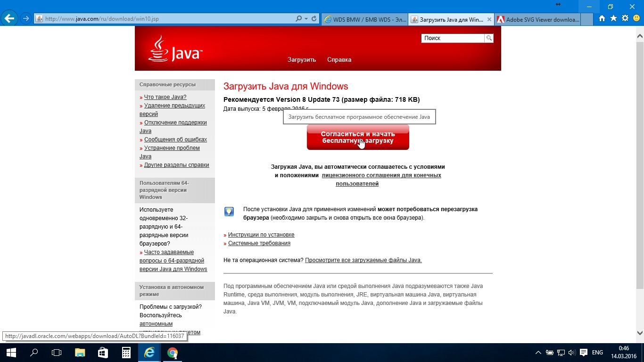Click the magnifier button beside Поиск field
This screenshot has height=362, width=644.
click(489, 38)
